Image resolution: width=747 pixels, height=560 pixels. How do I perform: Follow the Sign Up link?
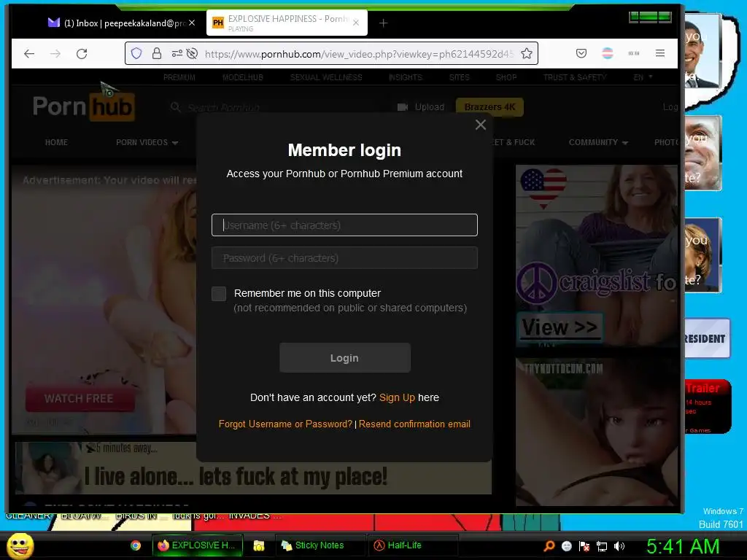[x=397, y=397]
